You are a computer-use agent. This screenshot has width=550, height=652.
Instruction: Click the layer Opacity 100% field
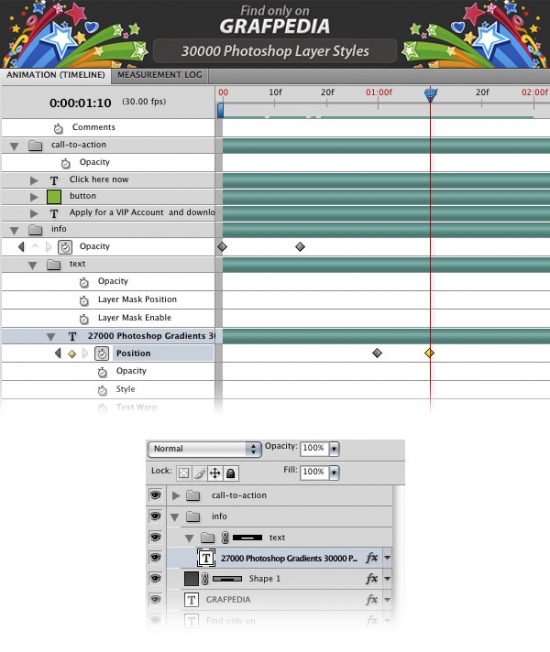(314, 448)
